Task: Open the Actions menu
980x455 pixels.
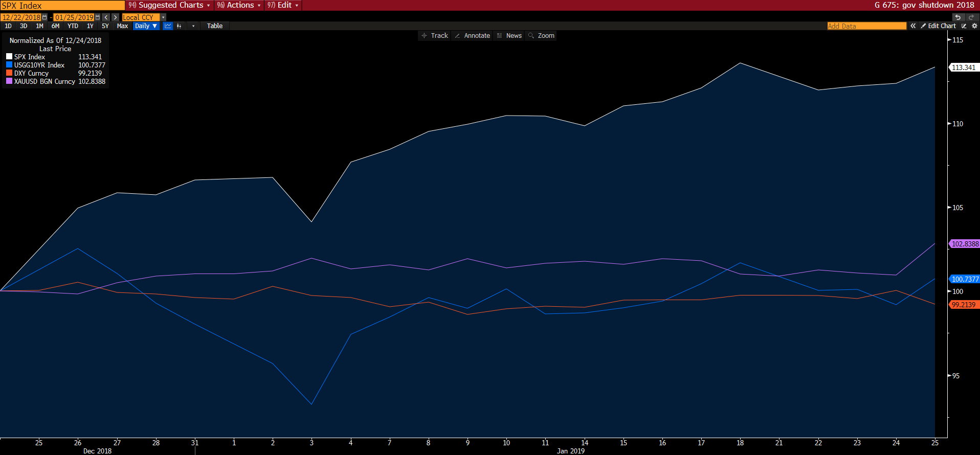Action: tap(239, 5)
